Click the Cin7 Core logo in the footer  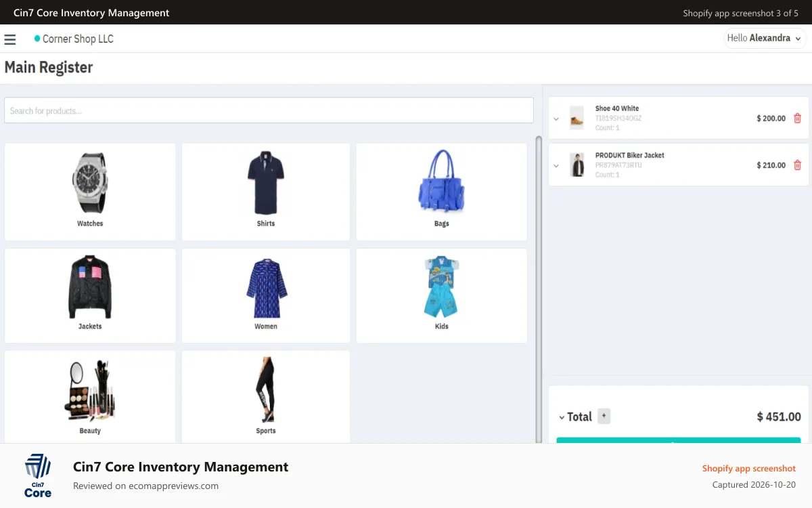point(38,475)
